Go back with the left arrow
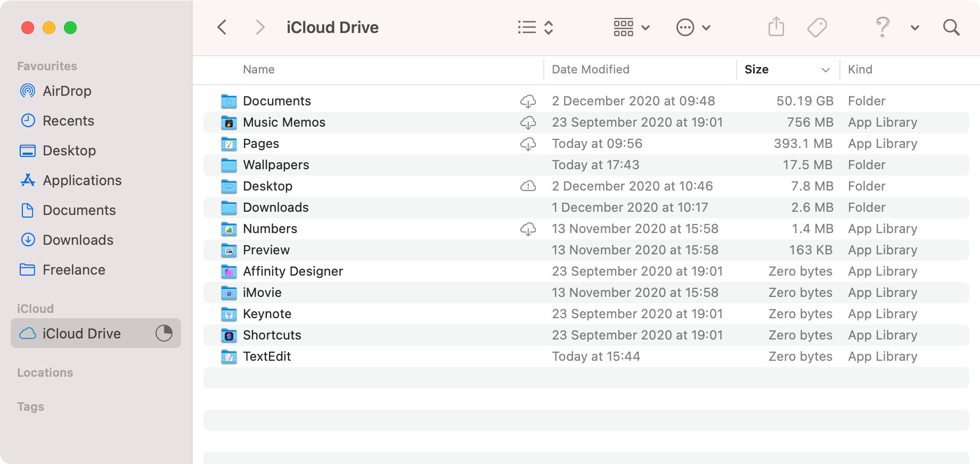 click(x=222, y=27)
